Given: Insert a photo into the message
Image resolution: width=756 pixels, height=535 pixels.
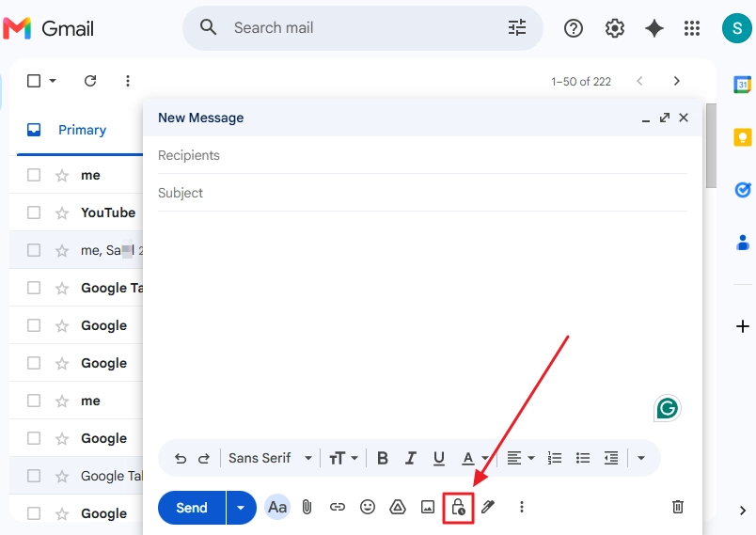Looking at the screenshot, I should click(x=428, y=507).
